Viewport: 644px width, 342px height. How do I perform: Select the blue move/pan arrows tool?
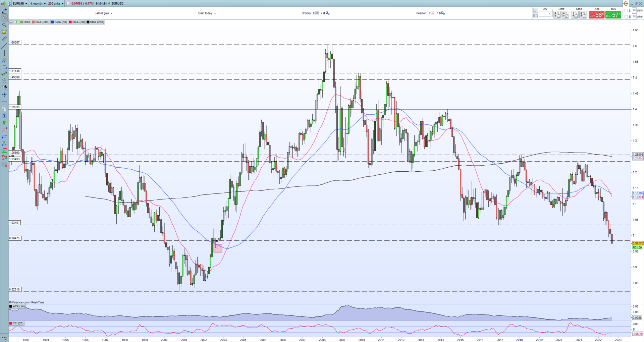(4, 95)
